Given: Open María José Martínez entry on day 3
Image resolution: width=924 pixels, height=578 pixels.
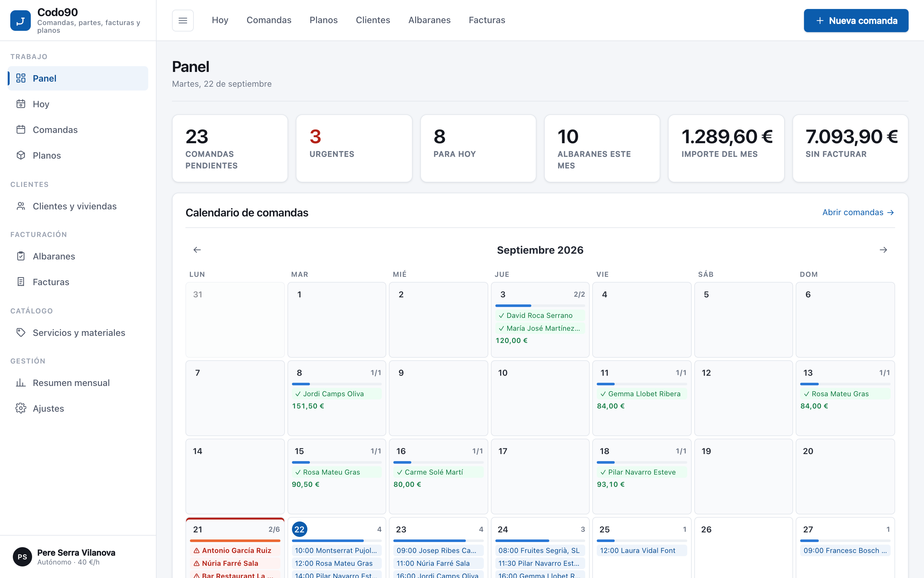Looking at the screenshot, I should (x=540, y=328).
